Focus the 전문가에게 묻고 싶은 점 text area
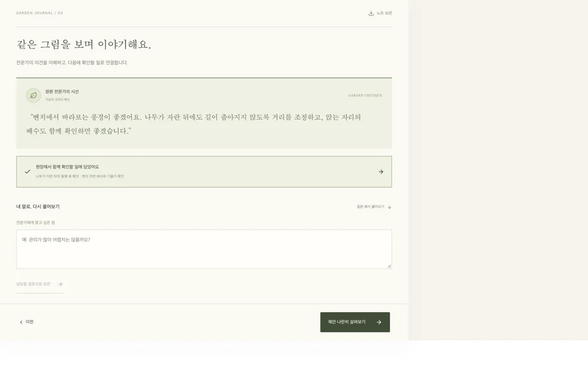The width and height of the screenshot is (588, 368). click(x=204, y=249)
